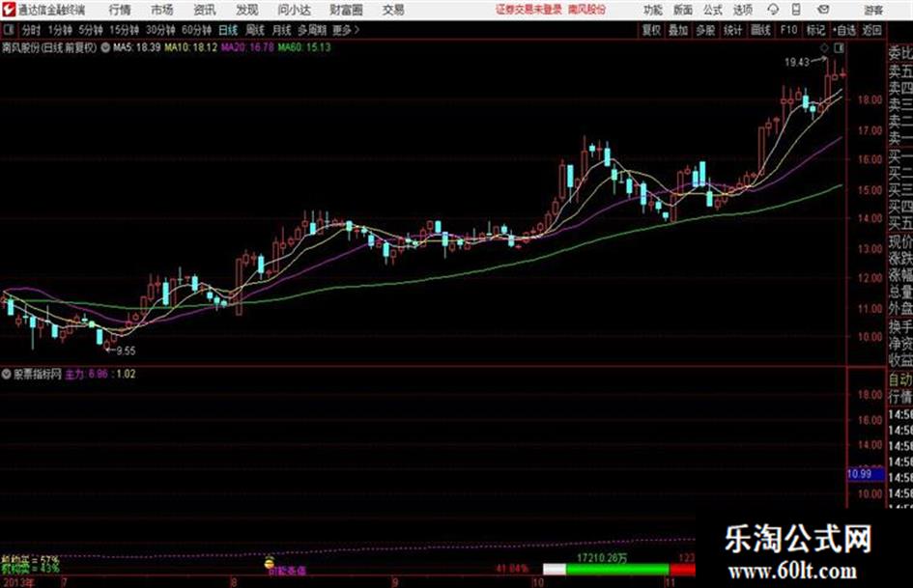Click the 叠加 toolbar button
Viewport: 913px width, 588px height.
pos(678,30)
